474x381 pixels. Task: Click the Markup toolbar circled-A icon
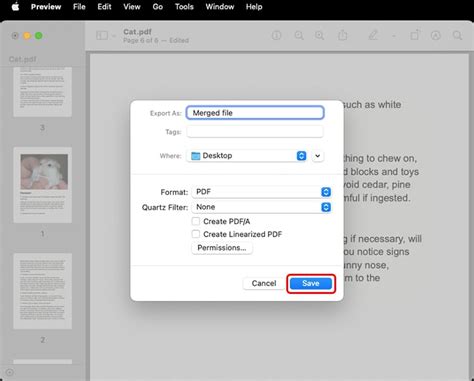pos(436,35)
